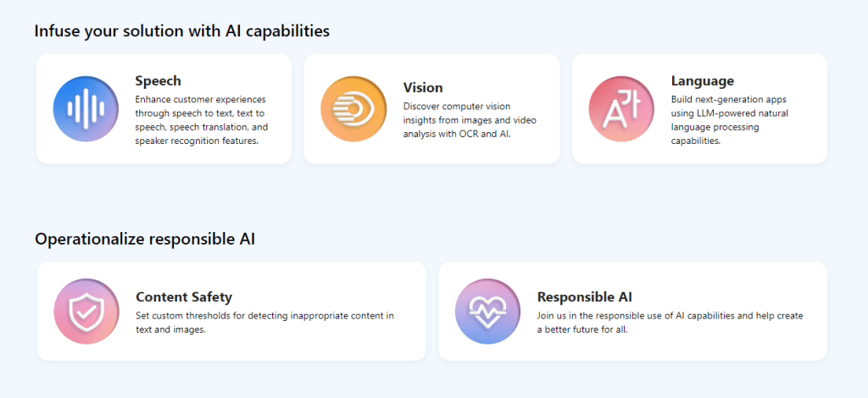
Task: Select the Vision card's empty right area
Action: [548, 108]
